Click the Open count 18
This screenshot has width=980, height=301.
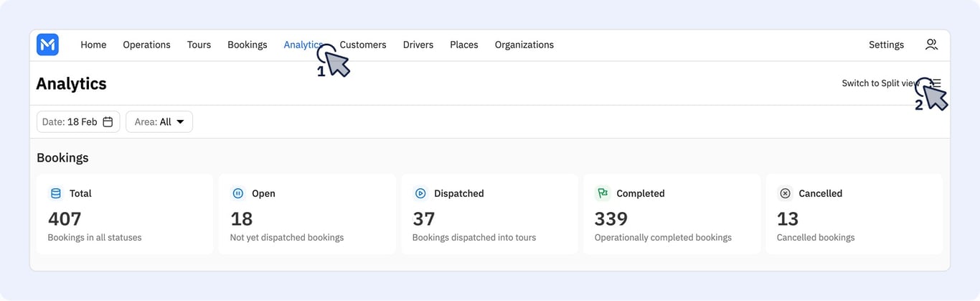click(x=242, y=218)
